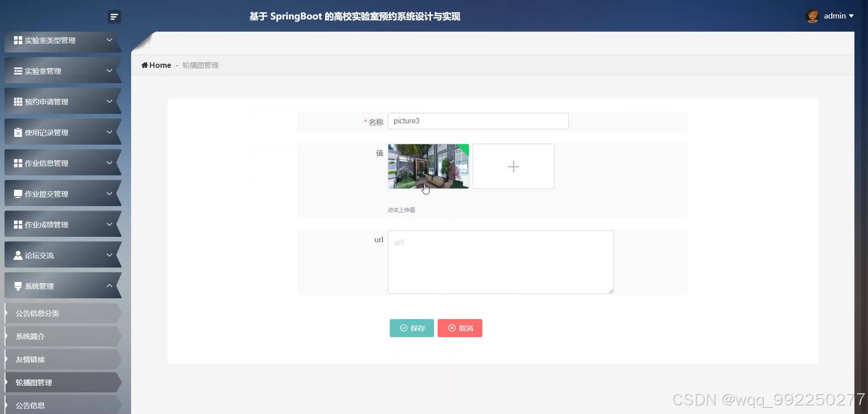Image resolution: width=868 pixels, height=414 pixels.
Task: Select 系统简介 submenu item
Action: (x=63, y=336)
